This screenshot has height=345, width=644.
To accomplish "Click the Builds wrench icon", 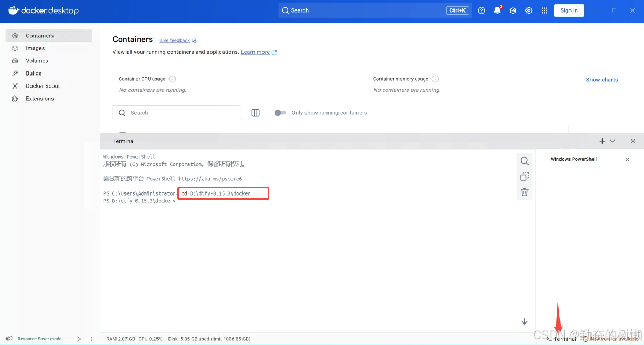I will [15, 73].
